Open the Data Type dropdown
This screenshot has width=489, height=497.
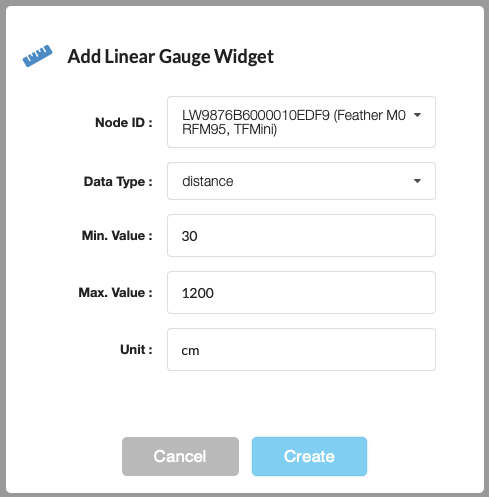coord(301,181)
